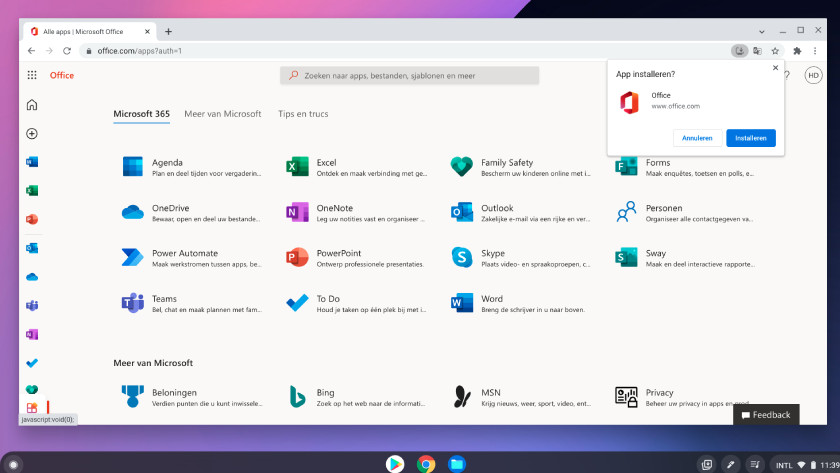
Task: Open To Do from the left sidebar
Action: [32, 363]
